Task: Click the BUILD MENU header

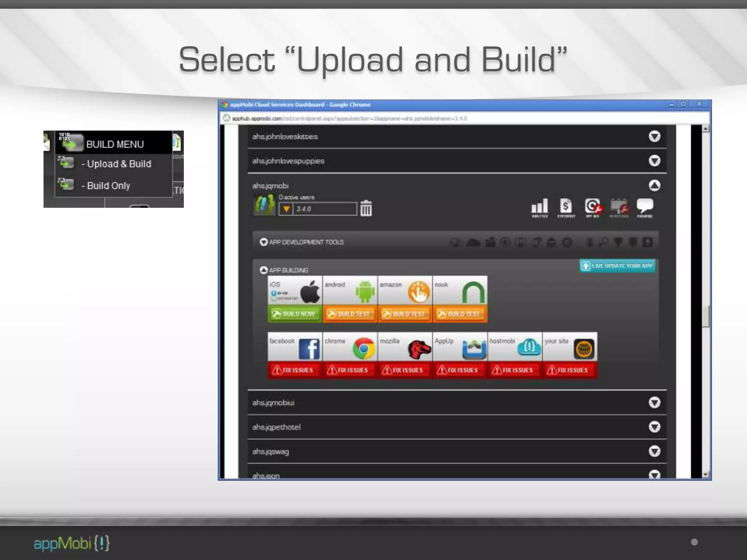Action: tap(114, 143)
